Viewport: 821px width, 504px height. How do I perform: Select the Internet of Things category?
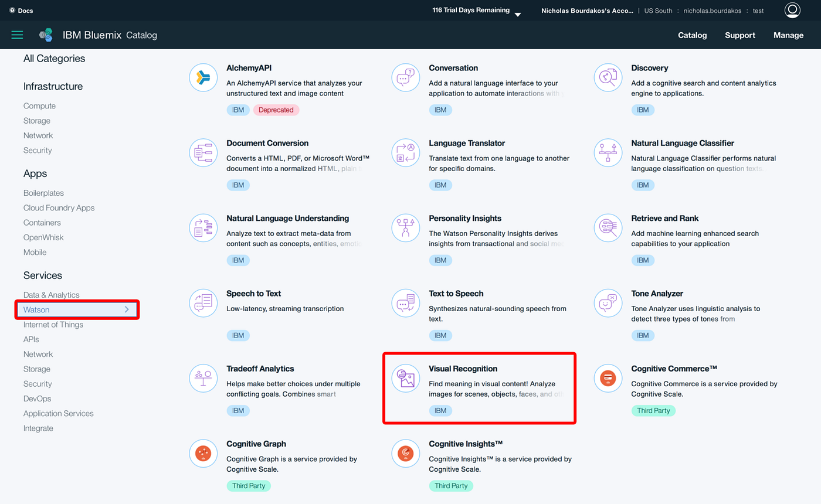[x=53, y=325]
